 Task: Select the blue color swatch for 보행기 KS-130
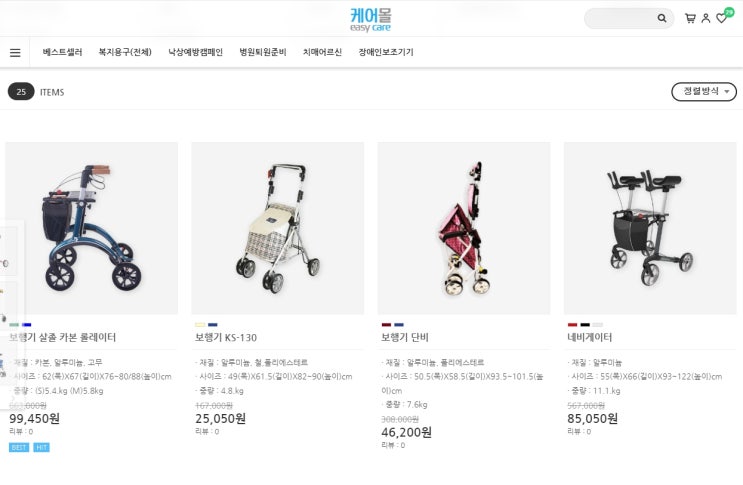(213, 325)
